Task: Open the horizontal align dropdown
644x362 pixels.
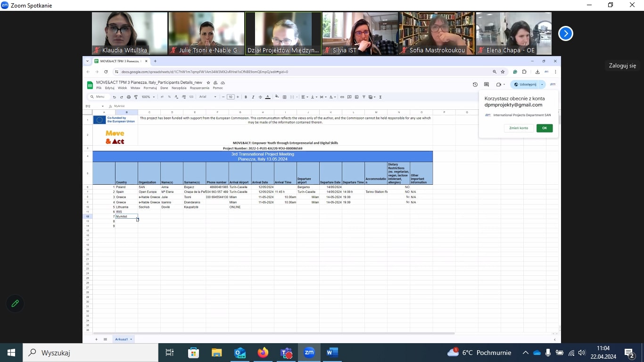Action: click(305, 97)
